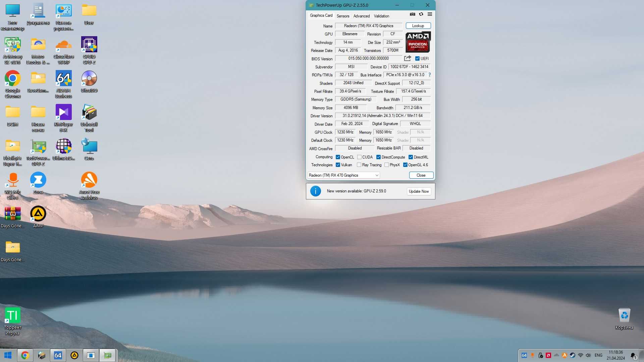Screen dimensions: 644x362
Task: Click the Bus Interface question mark
Action: pos(429,75)
